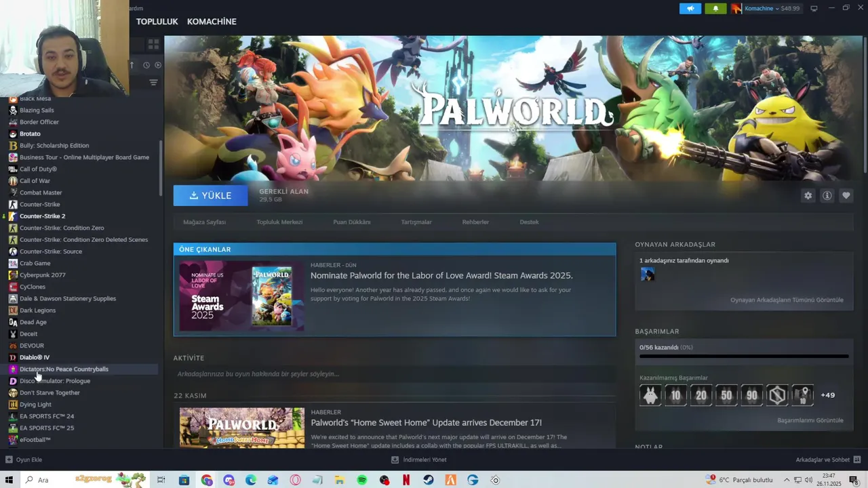Open Chrome from the taskbar
This screenshot has width=868, height=488.
(x=207, y=480)
